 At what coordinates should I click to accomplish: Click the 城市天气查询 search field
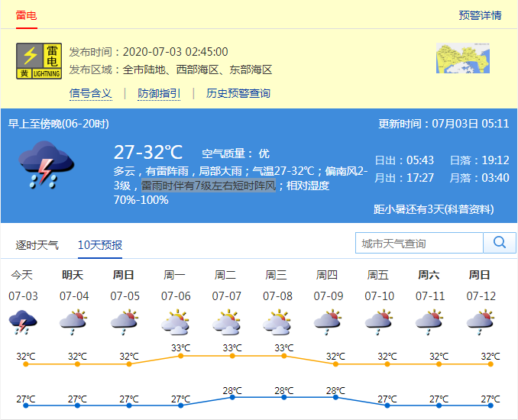tap(419, 243)
